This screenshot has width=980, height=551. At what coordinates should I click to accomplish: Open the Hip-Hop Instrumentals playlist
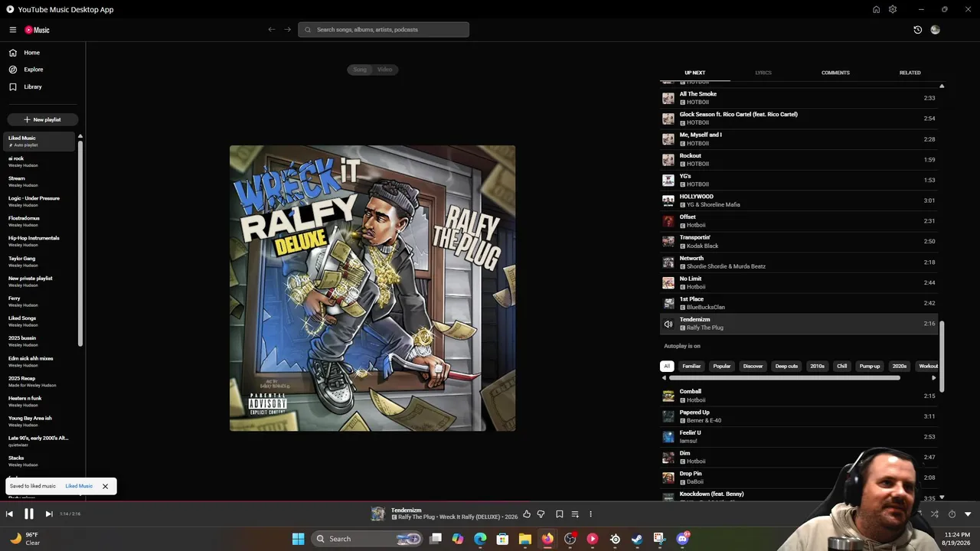40,241
